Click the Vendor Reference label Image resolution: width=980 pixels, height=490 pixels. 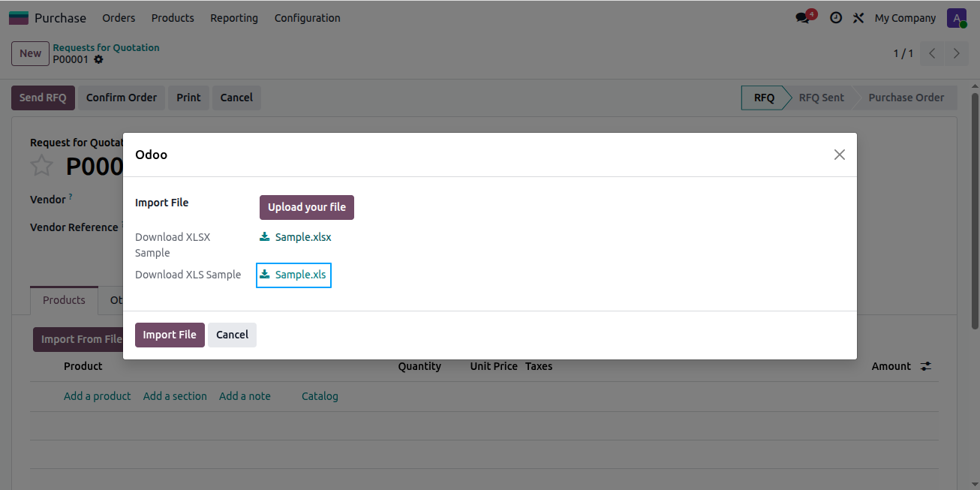point(74,227)
